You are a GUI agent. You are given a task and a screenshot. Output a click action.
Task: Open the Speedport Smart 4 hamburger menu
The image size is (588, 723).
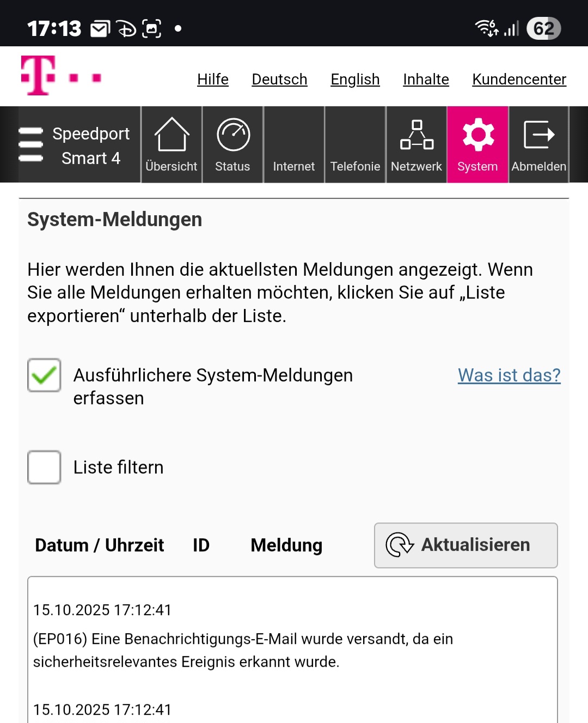pyautogui.click(x=30, y=144)
